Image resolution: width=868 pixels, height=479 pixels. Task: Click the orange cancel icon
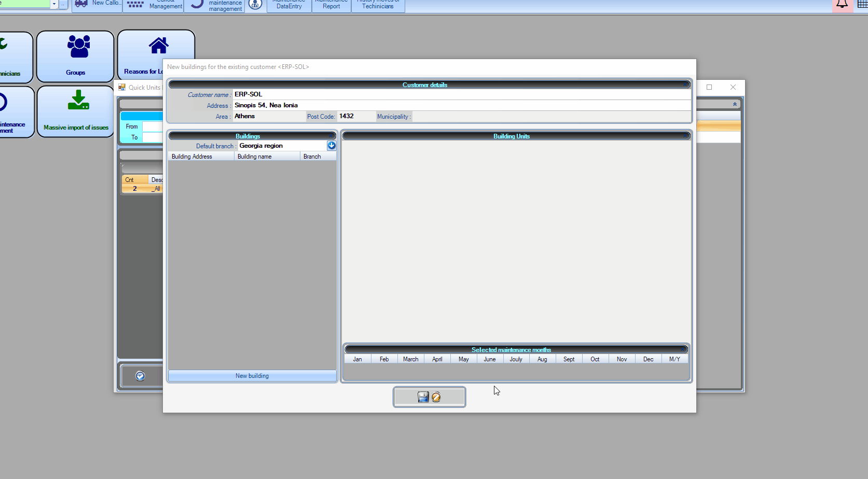(436, 397)
